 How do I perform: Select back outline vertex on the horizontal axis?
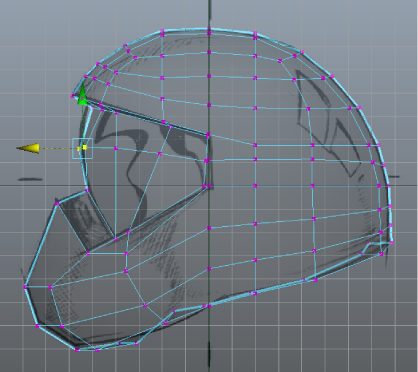389,185
